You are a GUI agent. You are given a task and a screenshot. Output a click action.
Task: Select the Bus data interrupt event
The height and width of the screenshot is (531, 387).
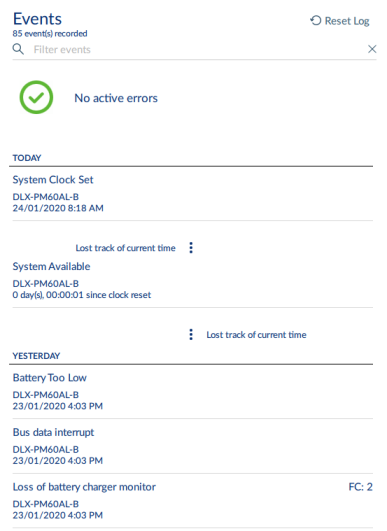coord(193,446)
